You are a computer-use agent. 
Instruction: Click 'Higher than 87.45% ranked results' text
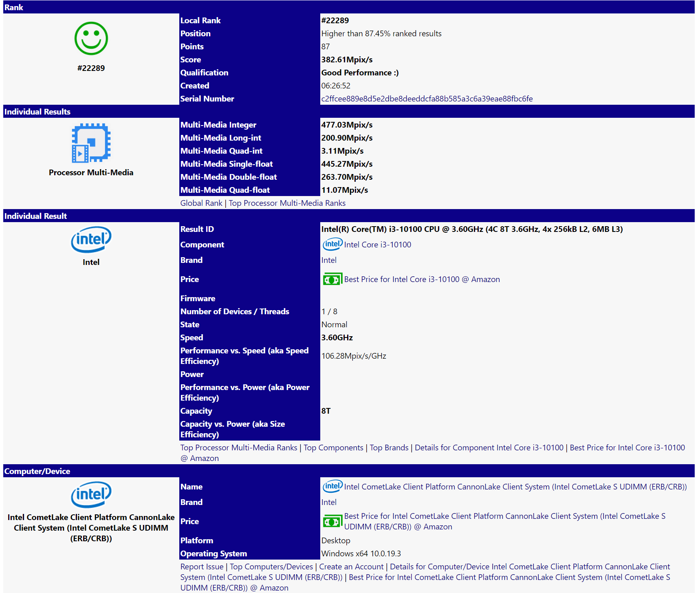tap(381, 33)
